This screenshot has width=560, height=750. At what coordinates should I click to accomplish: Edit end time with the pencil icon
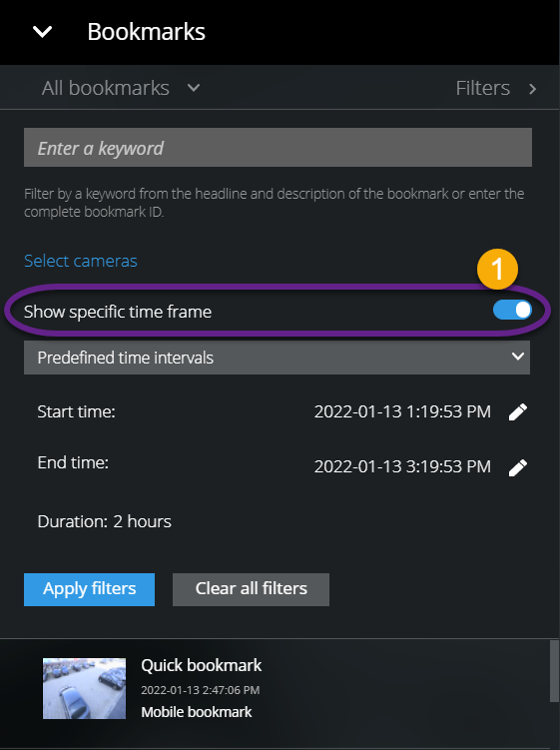(x=517, y=467)
